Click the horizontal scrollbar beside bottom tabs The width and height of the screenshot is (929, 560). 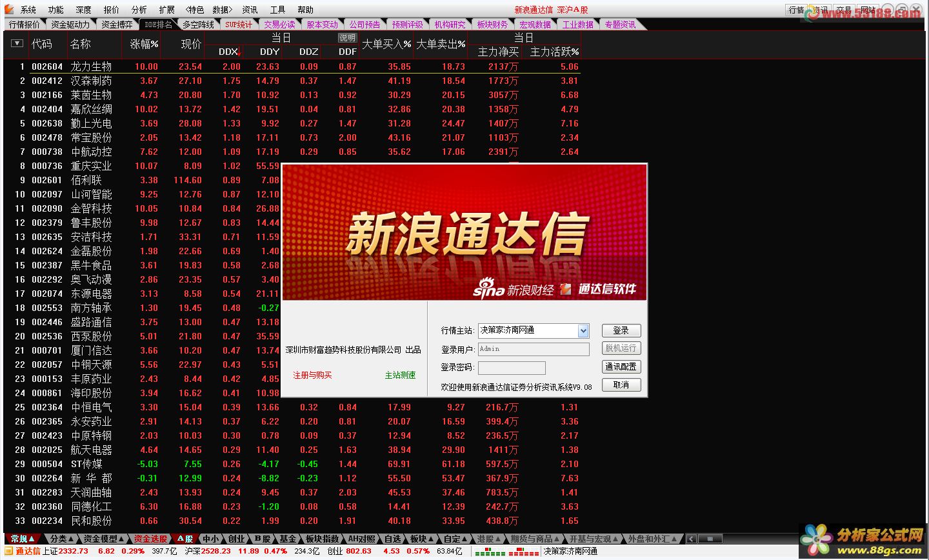click(x=711, y=539)
